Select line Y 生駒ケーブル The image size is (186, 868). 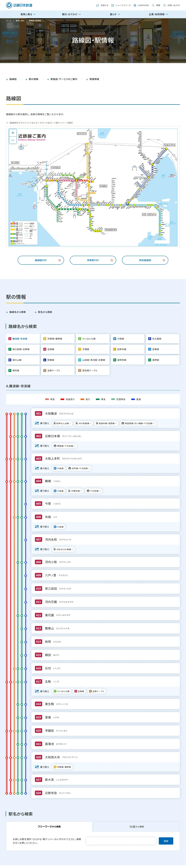tap(58, 371)
